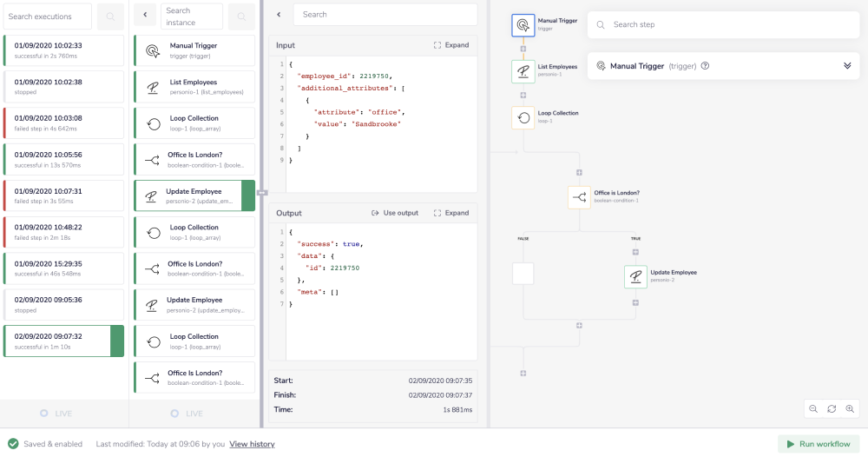The width and height of the screenshot is (868, 457).
Task: Zoom out of the workflow canvas
Action: pos(813,408)
